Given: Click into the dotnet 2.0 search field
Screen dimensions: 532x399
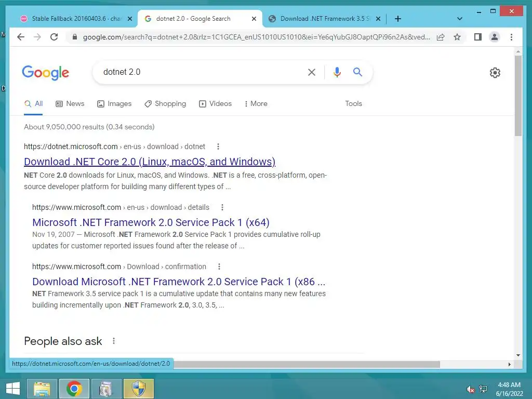Looking at the screenshot, I should (x=200, y=72).
